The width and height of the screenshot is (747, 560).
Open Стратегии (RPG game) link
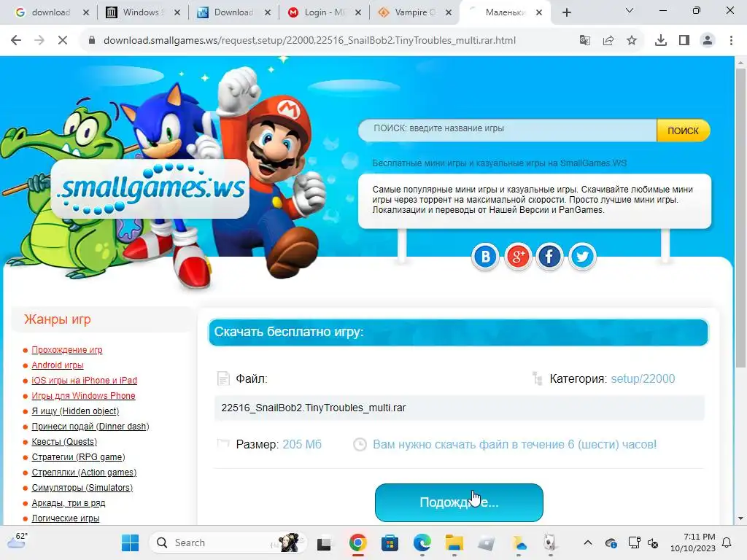78,456
